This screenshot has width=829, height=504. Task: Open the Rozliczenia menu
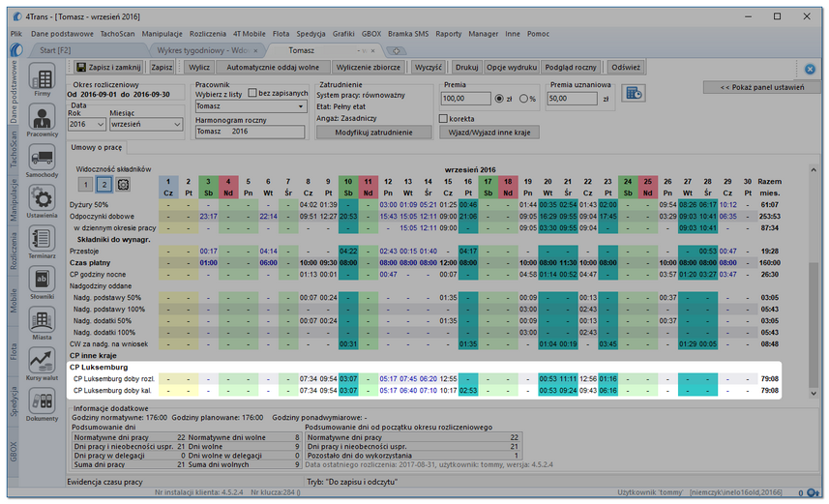pyautogui.click(x=208, y=34)
